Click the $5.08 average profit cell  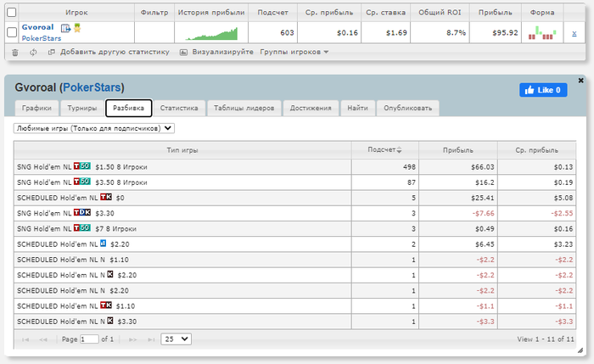536,198
